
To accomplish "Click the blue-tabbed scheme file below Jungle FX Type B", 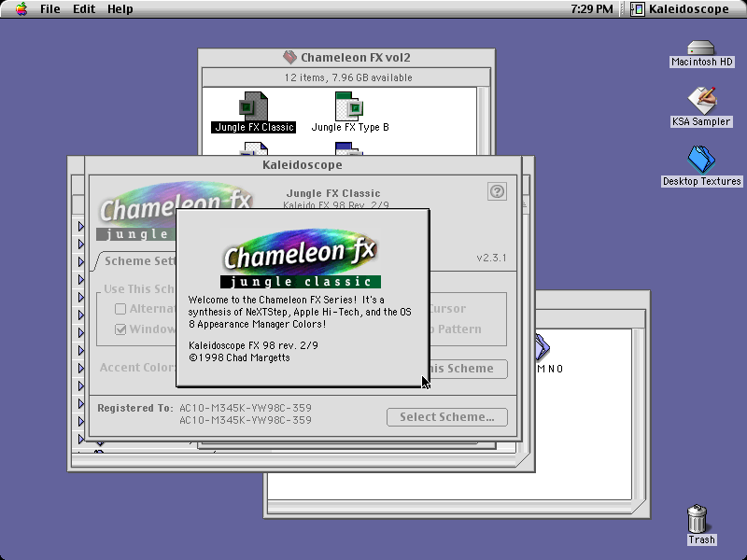I will click(x=348, y=148).
